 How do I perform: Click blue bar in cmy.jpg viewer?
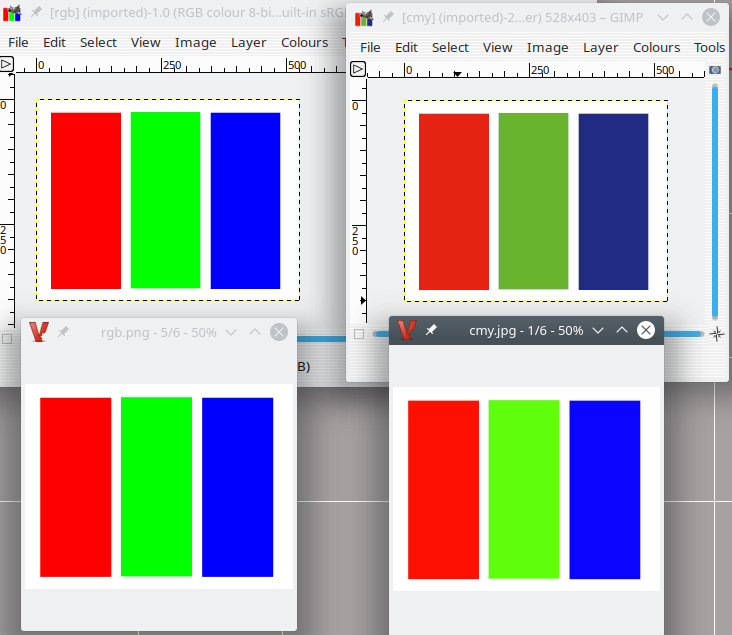605,490
